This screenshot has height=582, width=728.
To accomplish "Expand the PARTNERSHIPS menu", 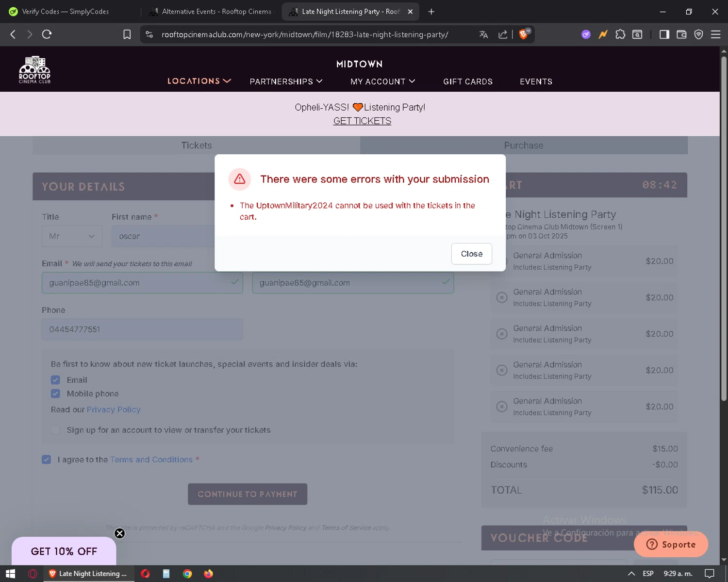I will (x=286, y=81).
